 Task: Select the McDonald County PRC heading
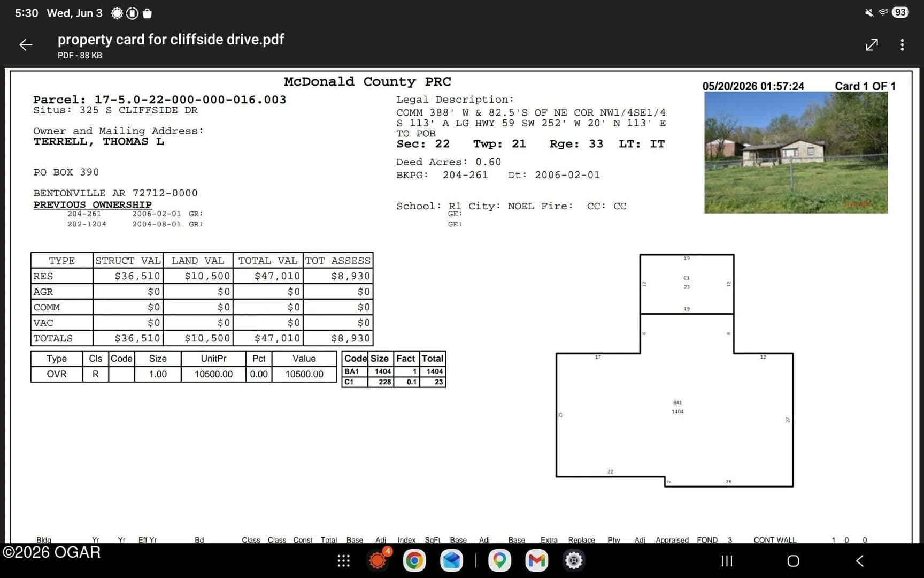click(367, 82)
